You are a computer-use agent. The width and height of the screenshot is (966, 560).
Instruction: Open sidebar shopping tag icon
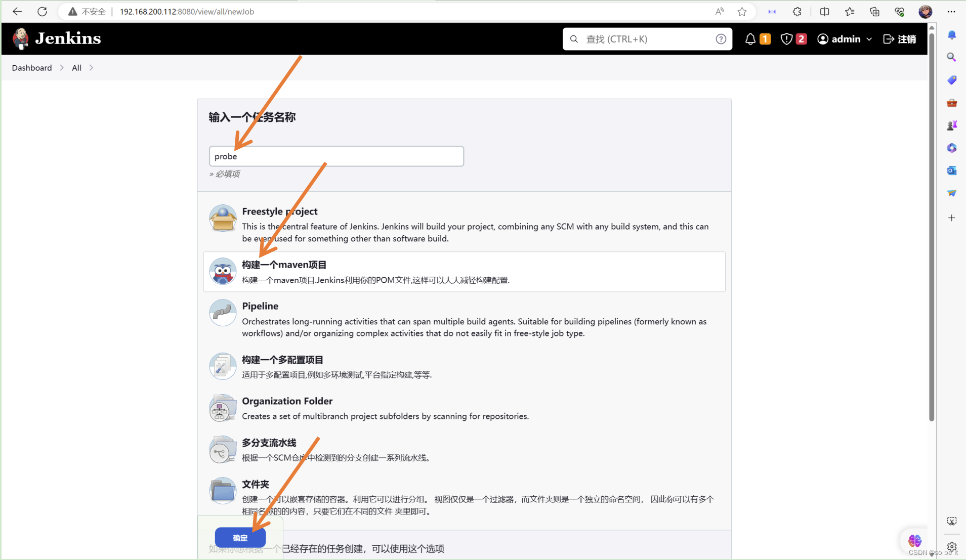[951, 80]
